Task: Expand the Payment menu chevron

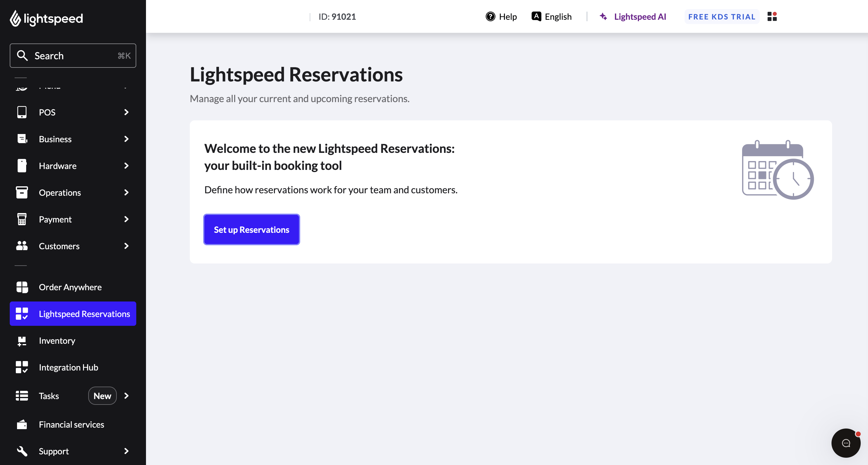Action: 126,219
